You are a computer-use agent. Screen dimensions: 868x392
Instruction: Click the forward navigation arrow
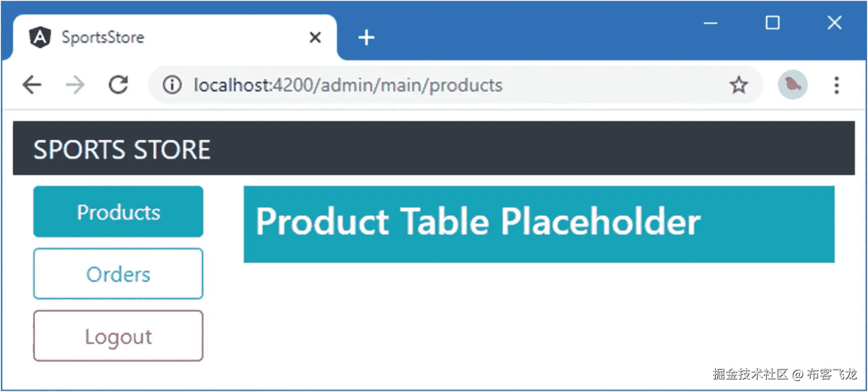coord(75,85)
